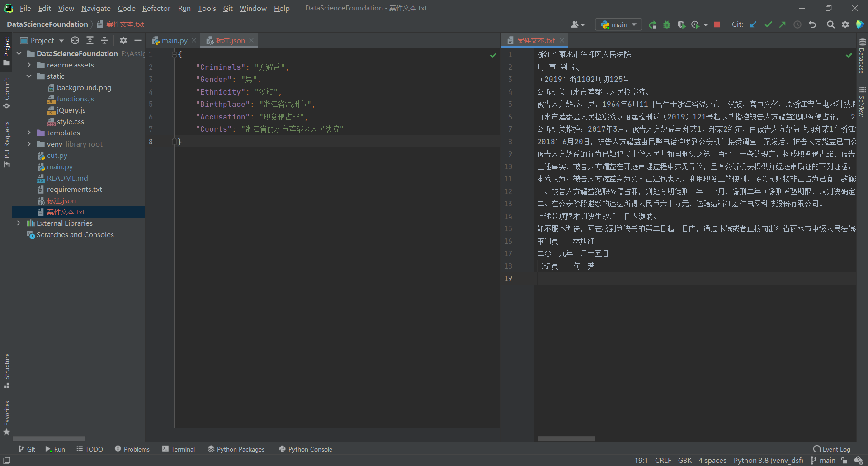Open the File menu
The height and width of the screenshot is (466, 868).
25,8
